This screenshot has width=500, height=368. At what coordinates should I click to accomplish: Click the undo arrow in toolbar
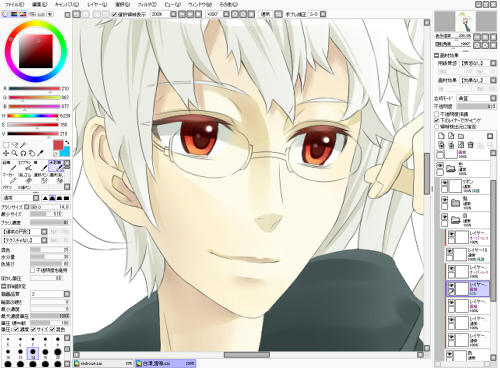[77, 14]
